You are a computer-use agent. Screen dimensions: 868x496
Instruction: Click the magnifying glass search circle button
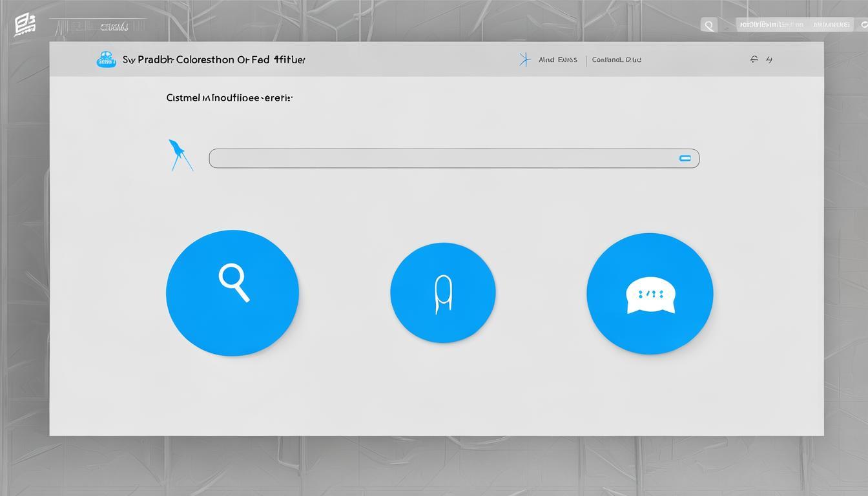point(232,293)
